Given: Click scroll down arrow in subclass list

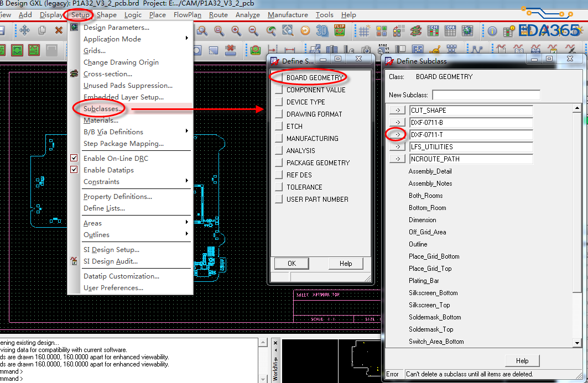Looking at the screenshot, I should click(x=577, y=343).
